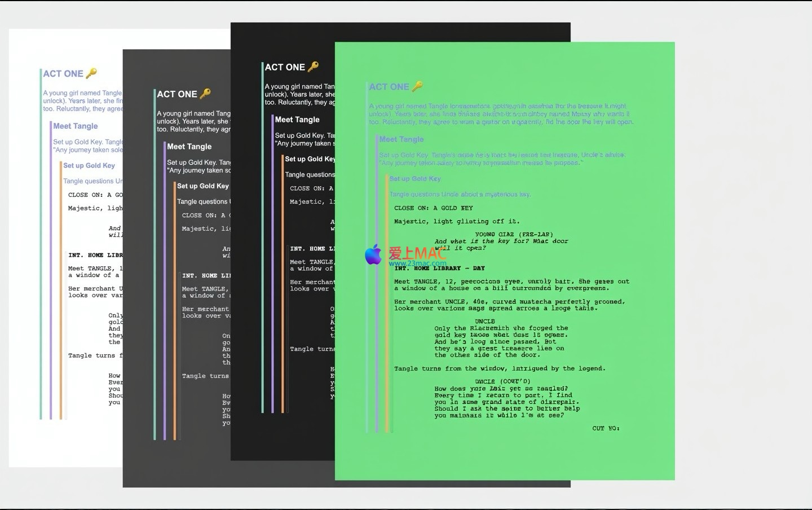Click the key icon on the green page
The width and height of the screenshot is (812, 510).
(x=417, y=86)
